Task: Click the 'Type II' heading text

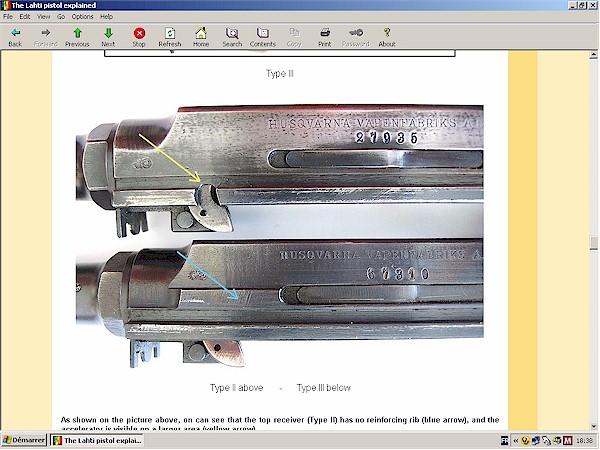Action: click(x=280, y=73)
